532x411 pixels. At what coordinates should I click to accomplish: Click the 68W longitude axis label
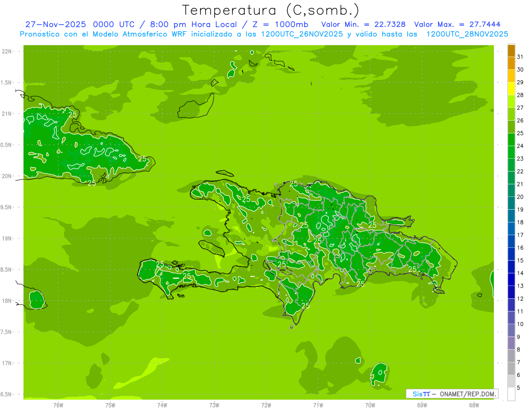(x=473, y=405)
